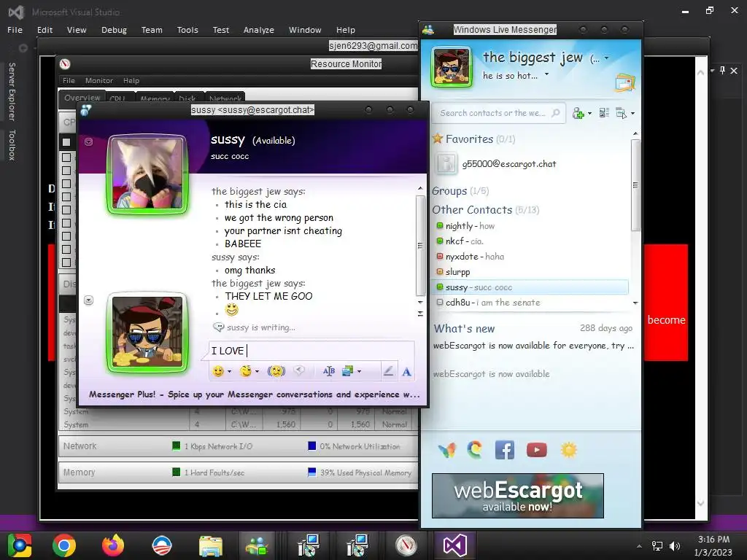747x560 pixels.
Task: Open the mail inbox icon in Messenger header
Action: click(625, 83)
